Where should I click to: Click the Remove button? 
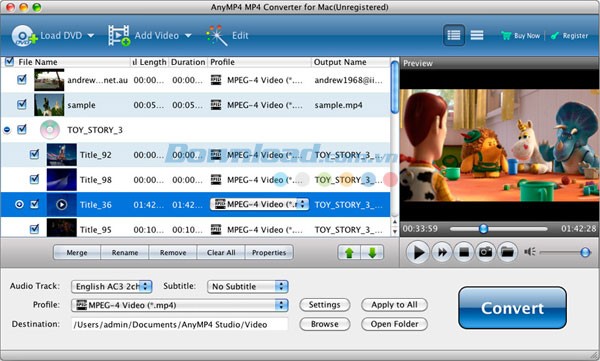173,253
